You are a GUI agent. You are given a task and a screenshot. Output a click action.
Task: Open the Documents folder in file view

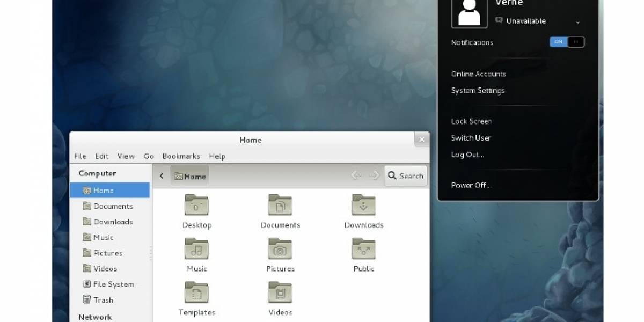pyautogui.click(x=280, y=206)
